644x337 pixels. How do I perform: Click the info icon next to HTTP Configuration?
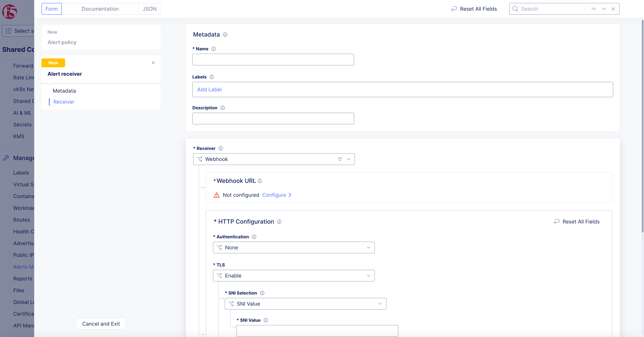(x=279, y=222)
